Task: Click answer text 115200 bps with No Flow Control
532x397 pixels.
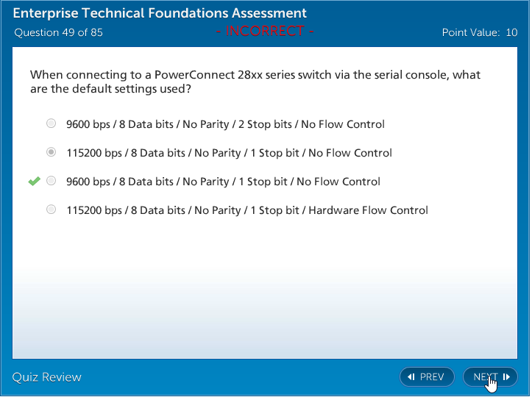Action: tap(229, 153)
